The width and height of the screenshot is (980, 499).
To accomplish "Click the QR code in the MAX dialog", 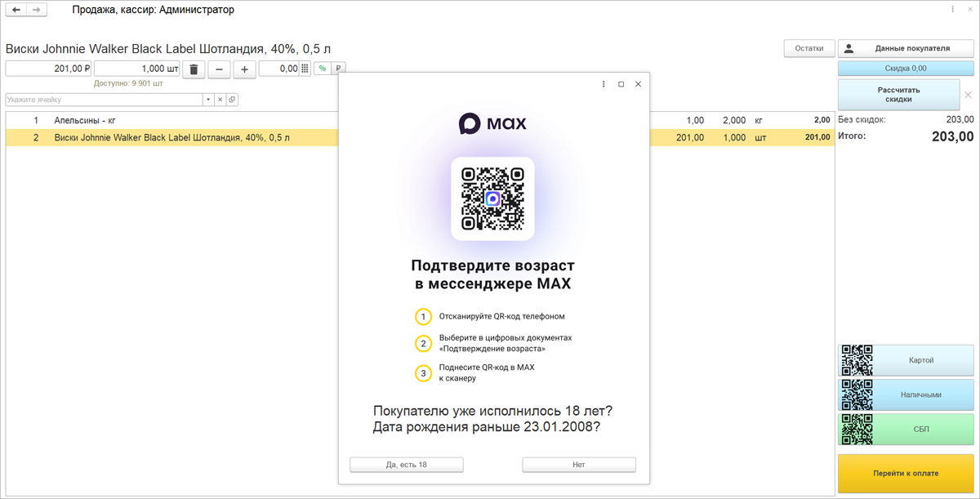I will point(492,198).
